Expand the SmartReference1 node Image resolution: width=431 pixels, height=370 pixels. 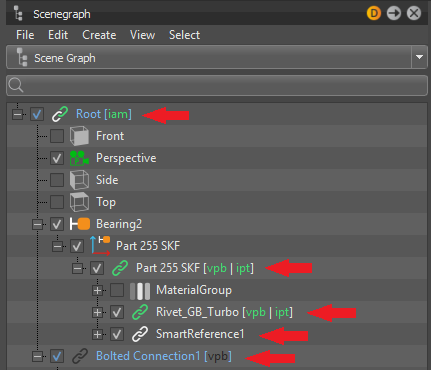(97, 334)
